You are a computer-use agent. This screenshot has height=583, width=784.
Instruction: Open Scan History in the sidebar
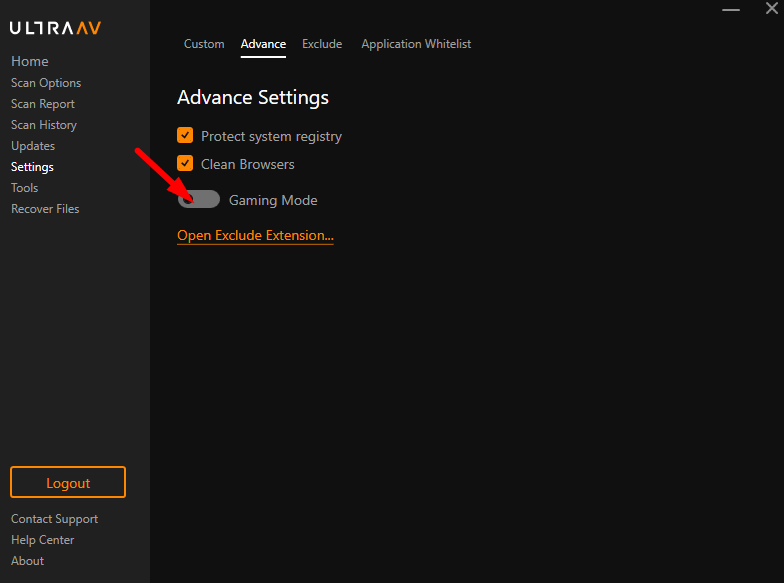click(x=44, y=125)
